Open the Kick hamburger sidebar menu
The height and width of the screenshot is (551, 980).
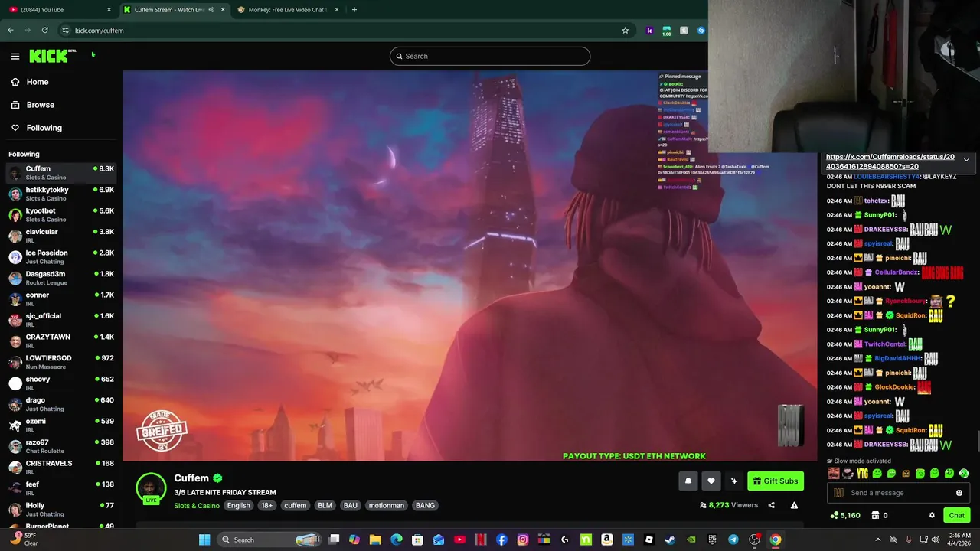(15, 56)
